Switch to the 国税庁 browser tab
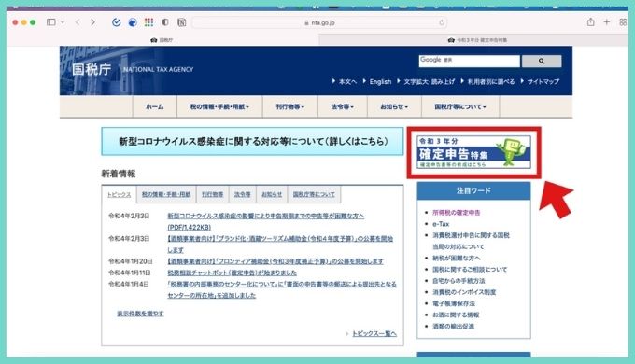Viewport: 635px width, 364px height. click(162, 40)
